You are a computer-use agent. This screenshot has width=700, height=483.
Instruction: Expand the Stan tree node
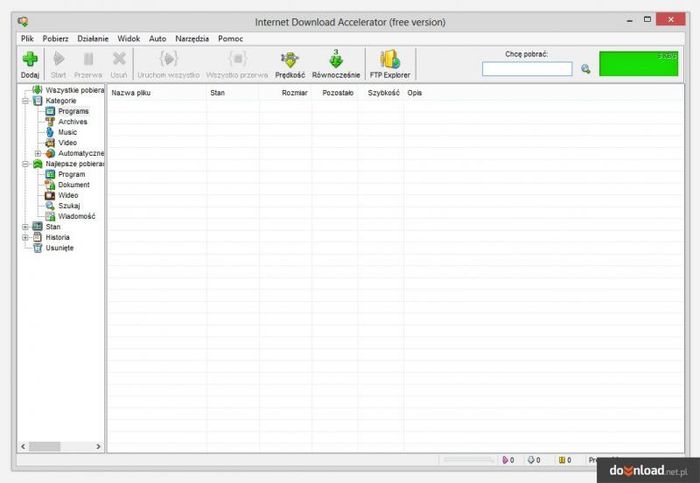pyautogui.click(x=25, y=226)
